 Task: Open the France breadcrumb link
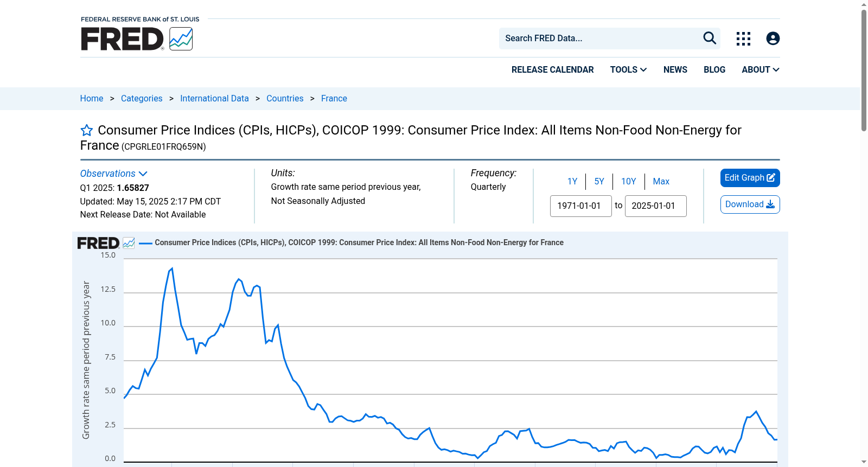tap(334, 98)
